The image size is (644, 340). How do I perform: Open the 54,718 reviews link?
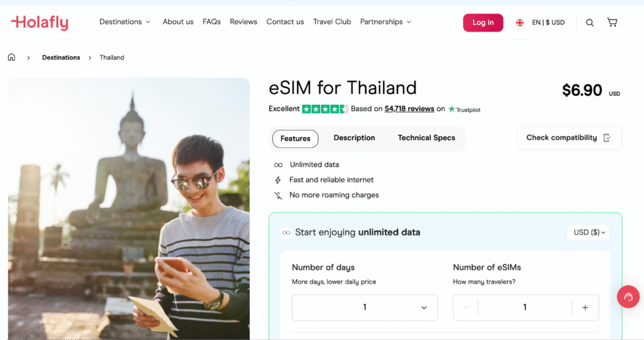click(409, 109)
